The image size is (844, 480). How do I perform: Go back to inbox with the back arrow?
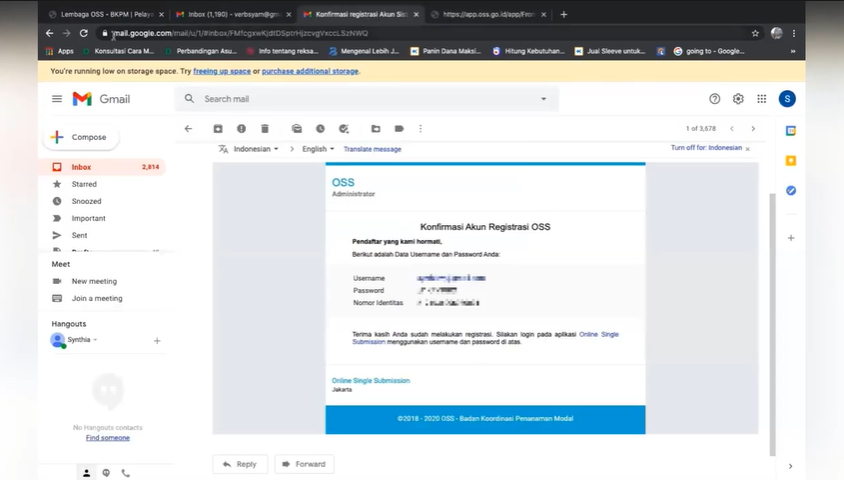tap(188, 129)
